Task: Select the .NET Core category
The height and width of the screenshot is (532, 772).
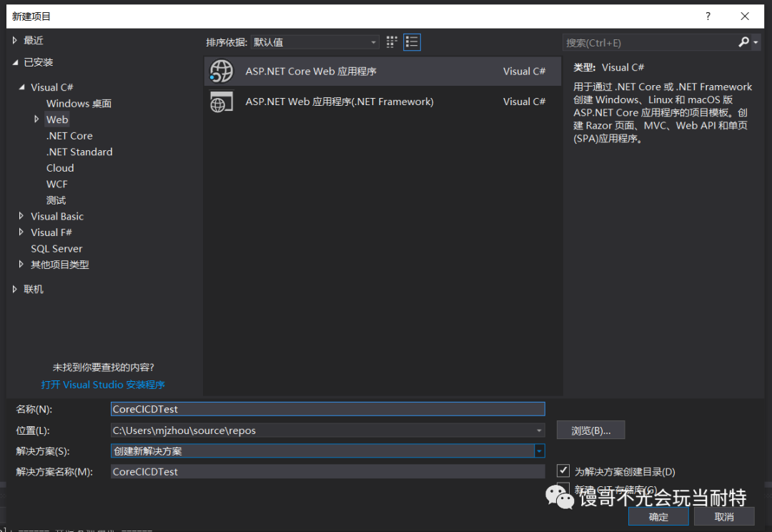Action: [x=69, y=136]
